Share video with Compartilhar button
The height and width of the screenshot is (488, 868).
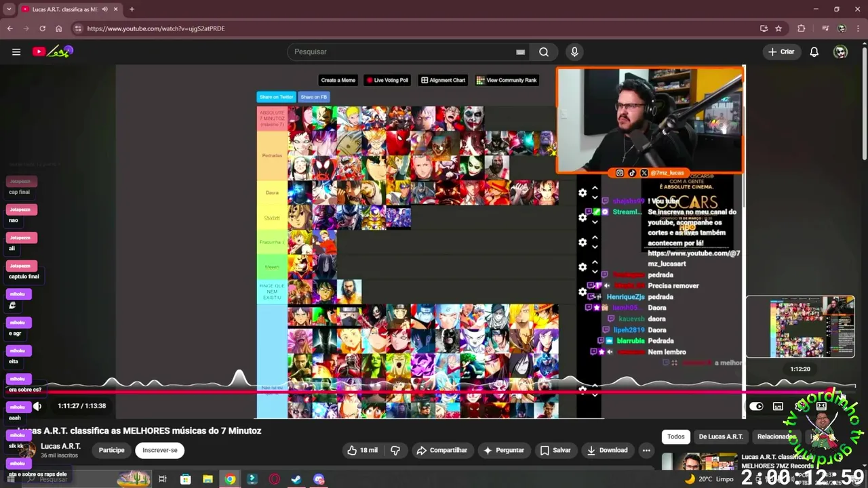[442, 450]
